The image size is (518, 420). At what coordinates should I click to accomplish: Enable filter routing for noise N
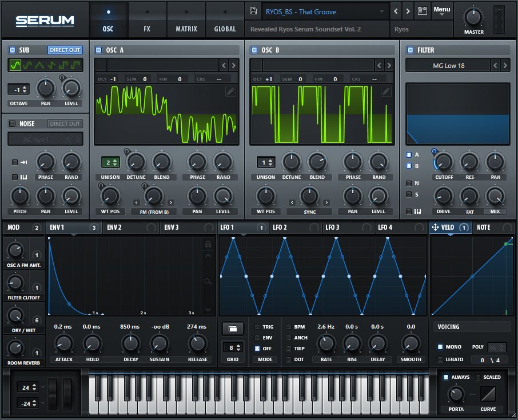coord(409,183)
